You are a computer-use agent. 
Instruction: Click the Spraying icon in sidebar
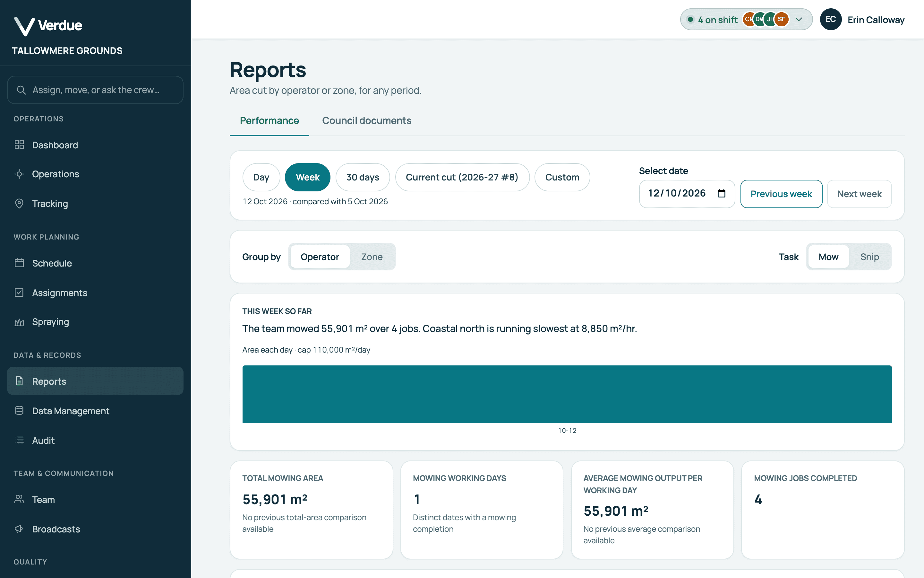click(19, 322)
